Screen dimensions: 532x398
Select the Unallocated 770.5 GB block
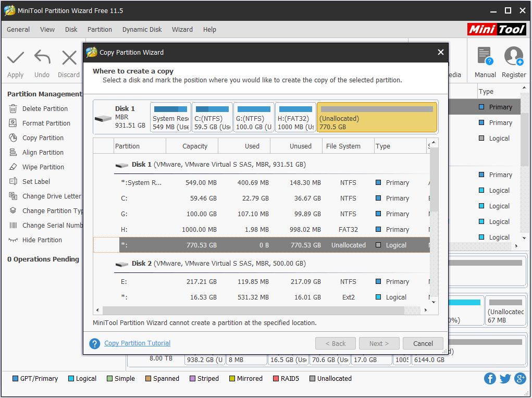(x=377, y=117)
